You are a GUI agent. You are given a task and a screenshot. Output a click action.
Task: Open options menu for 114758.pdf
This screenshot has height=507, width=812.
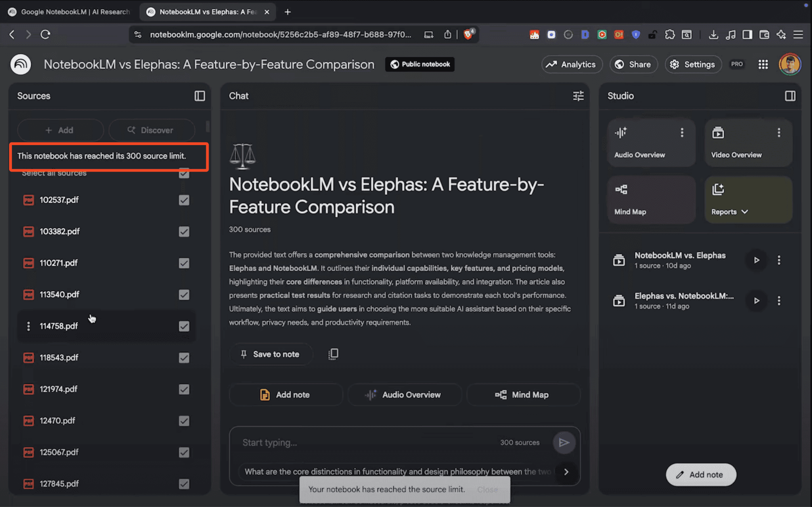28,326
